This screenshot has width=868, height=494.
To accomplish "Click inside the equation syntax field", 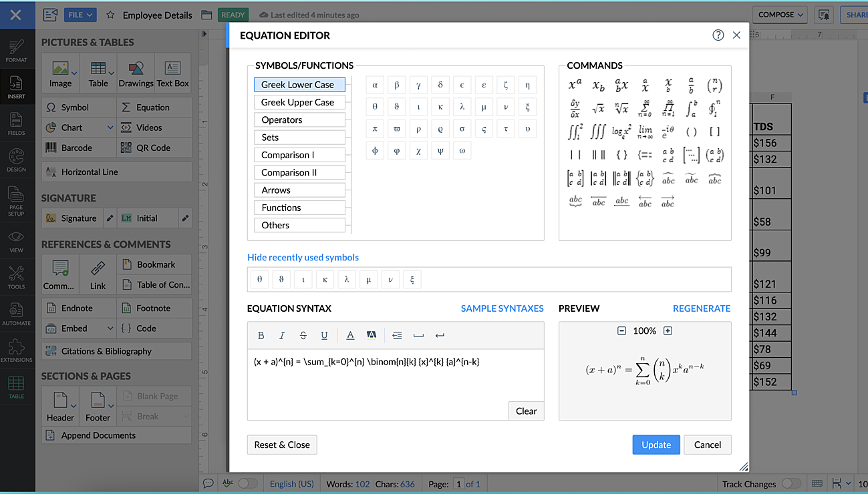I will click(x=394, y=381).
